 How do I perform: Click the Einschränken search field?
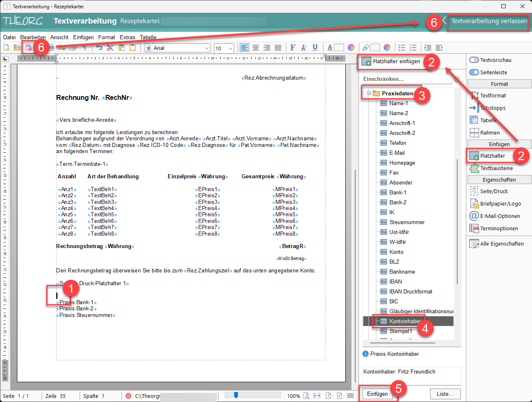click(407, 79)
